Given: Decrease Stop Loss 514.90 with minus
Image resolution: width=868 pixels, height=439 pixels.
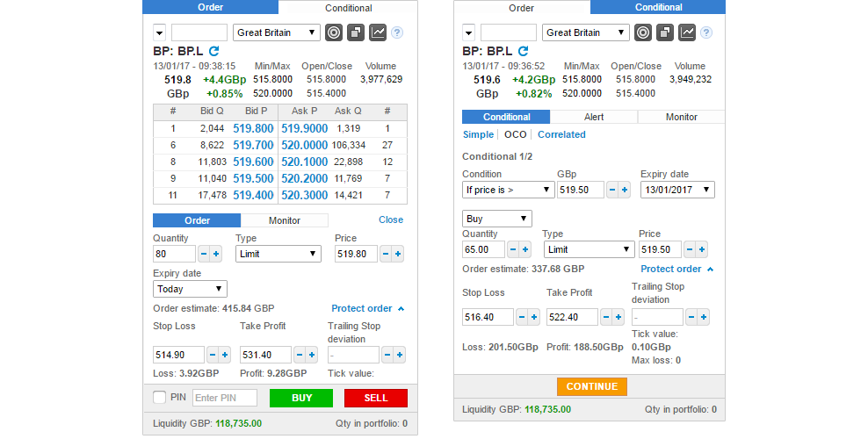Looking at the screenshot, I should coord(213,355).
